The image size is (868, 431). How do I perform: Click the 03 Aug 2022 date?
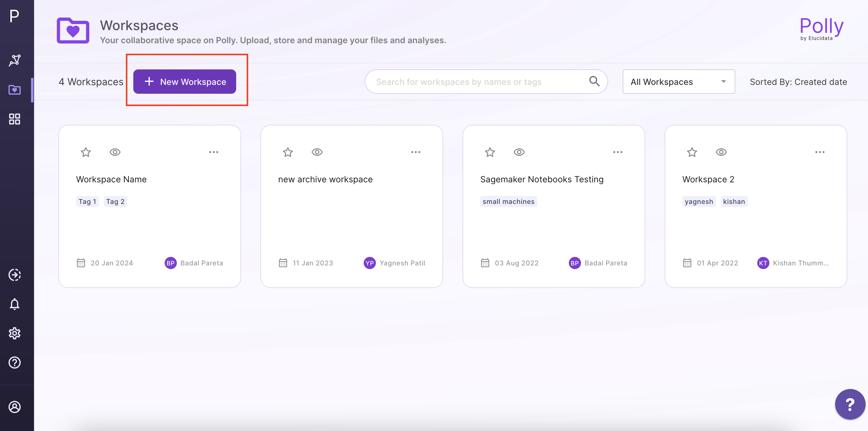tap(516, 263)
